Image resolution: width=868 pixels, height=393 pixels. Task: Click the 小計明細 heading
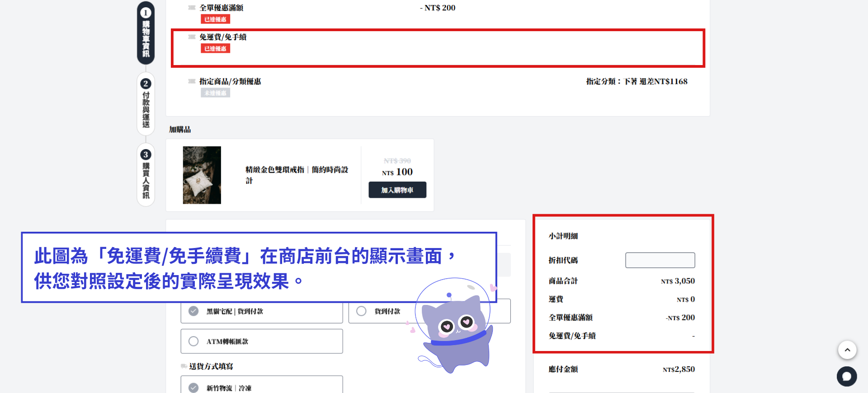[x=563, y=236]
